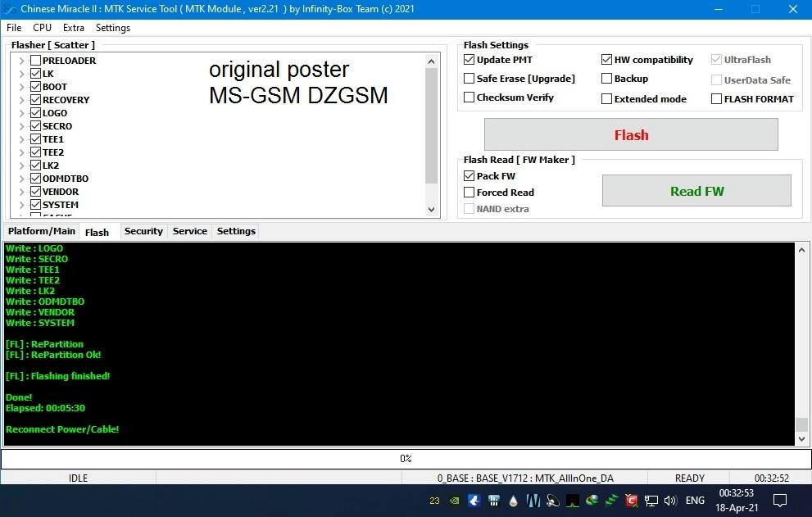812x517 pixels.
Task: Open the File menu
Action: (x=14, y=28)
